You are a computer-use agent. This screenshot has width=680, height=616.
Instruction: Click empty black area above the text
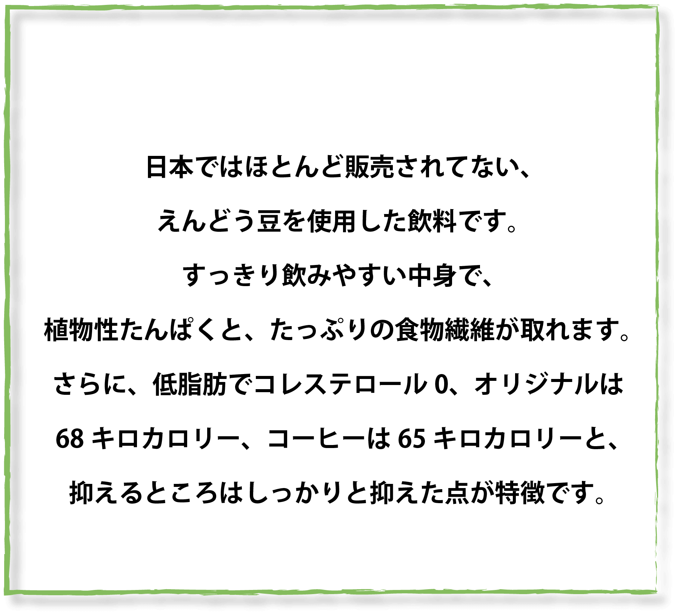pos(340,91)
